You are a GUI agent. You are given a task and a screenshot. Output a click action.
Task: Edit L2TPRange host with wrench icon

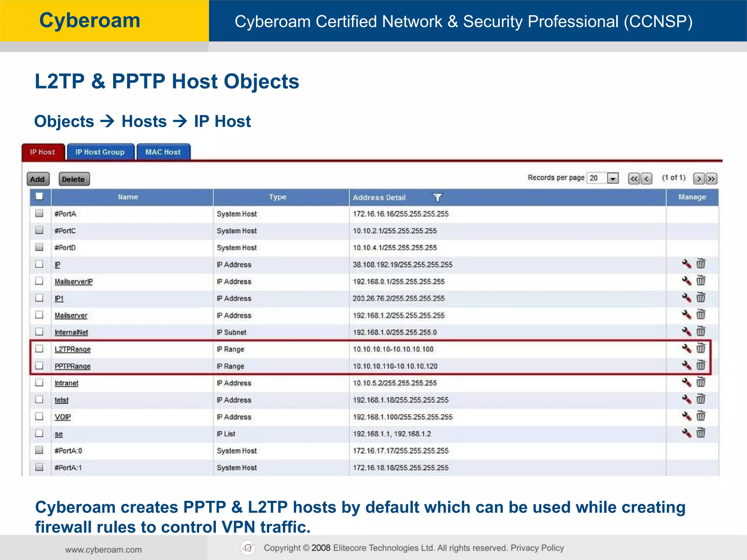pyautogui.click(x=686, y=349)
